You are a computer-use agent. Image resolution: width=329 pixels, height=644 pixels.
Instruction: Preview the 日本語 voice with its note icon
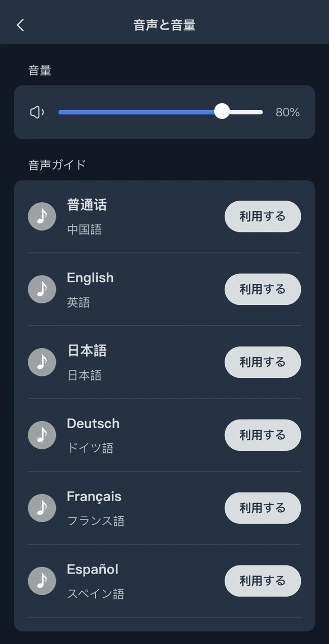click(42, 362)
